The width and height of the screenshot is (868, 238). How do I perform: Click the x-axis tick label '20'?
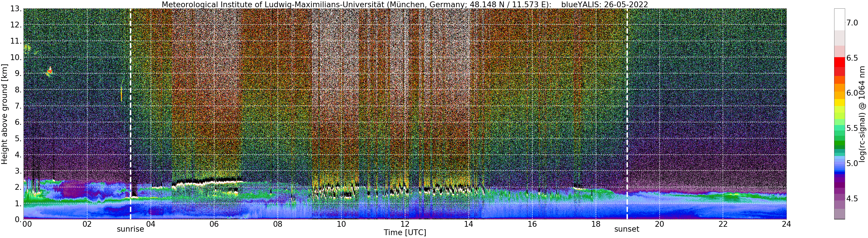point(659,224)
